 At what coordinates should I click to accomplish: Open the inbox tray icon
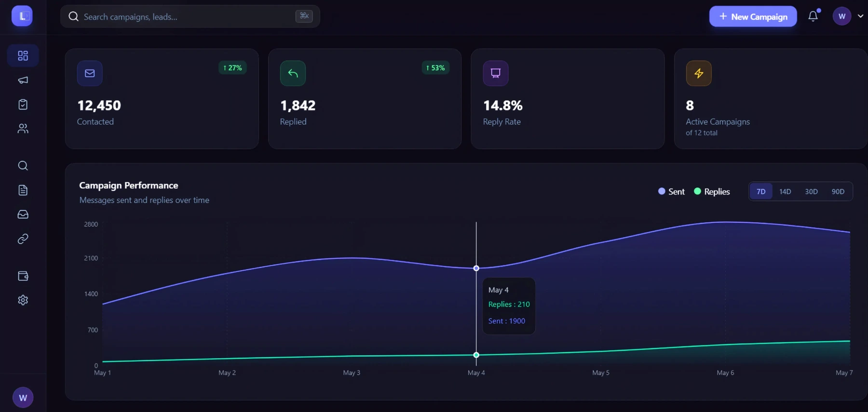pos(23,214)
